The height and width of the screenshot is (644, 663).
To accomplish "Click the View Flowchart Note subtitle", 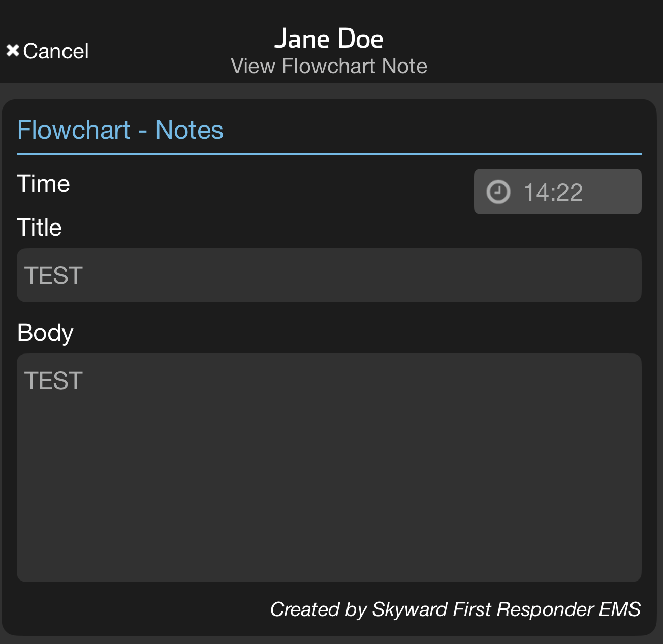I will click(329, 66).
